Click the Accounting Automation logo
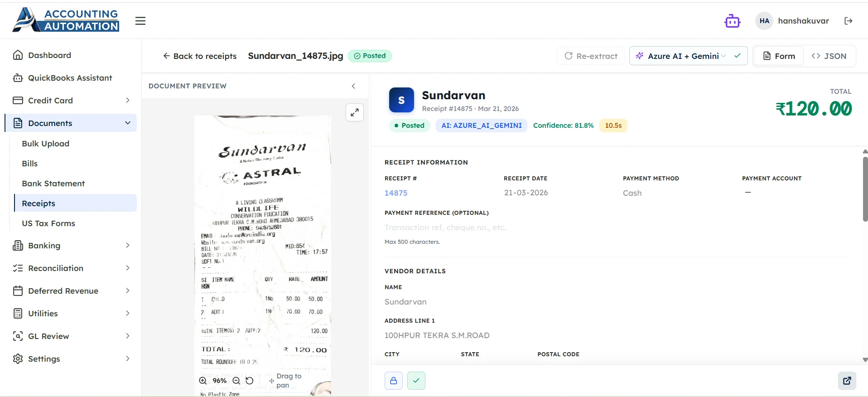The width and height of the screenshot is (868, 397). (66, 20)
